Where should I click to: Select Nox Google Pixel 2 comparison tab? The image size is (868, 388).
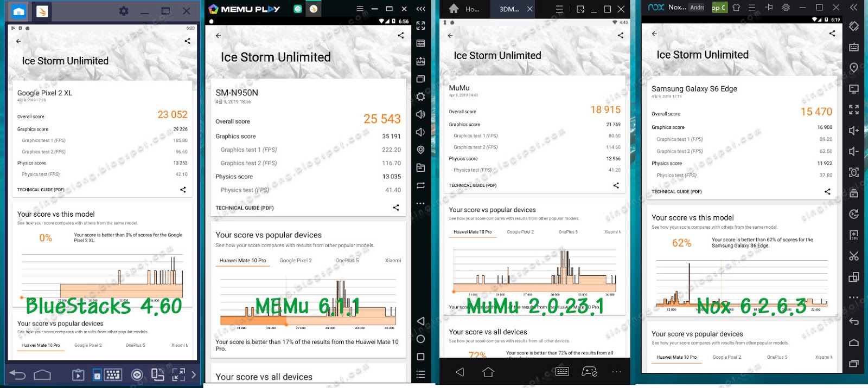[x=726, y=357]
